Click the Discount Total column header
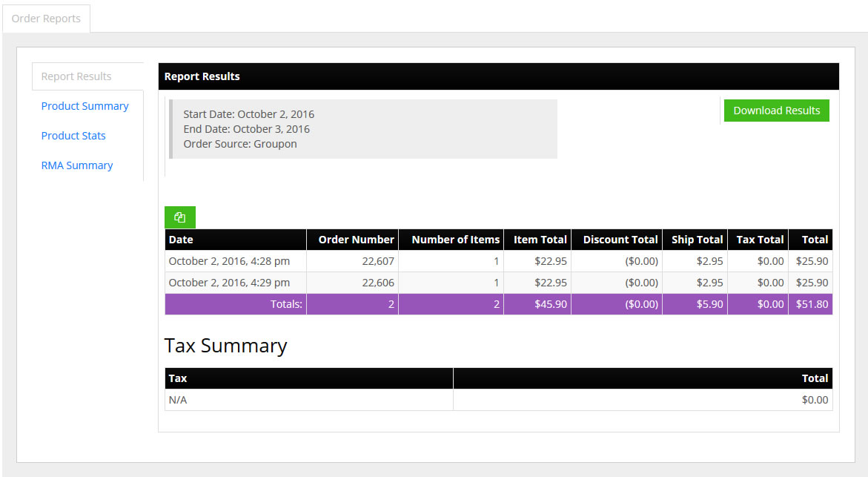The height and width of the screenshot is (477, 868). (617, 240)
